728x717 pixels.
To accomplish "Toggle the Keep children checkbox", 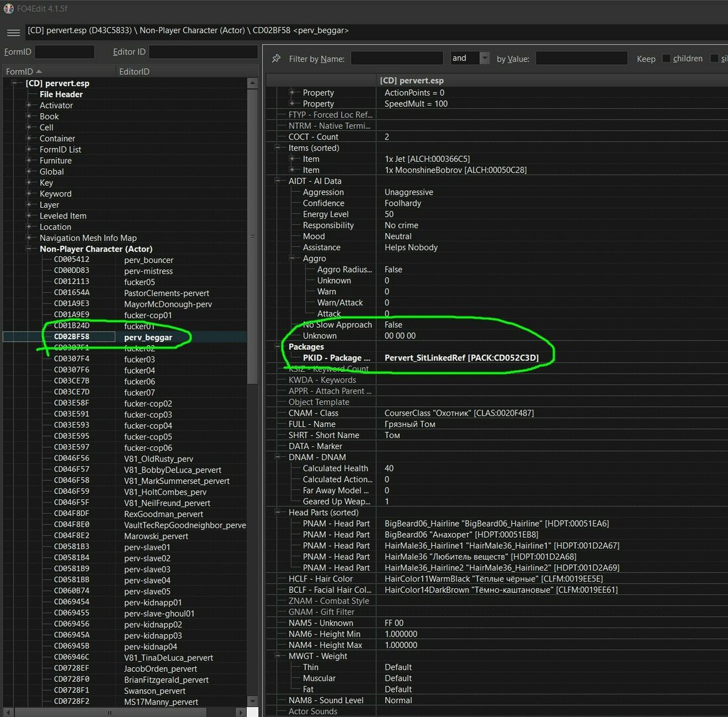I will (666, 58).
